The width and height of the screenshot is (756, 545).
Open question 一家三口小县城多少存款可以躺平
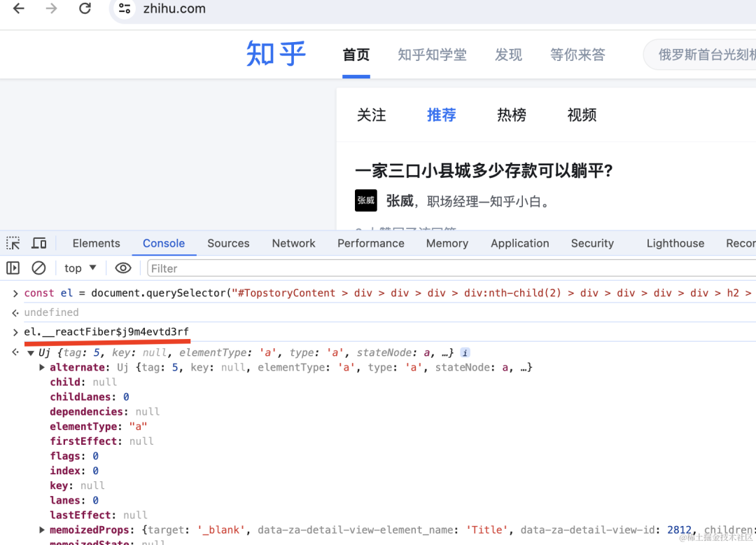pos(484,170)
